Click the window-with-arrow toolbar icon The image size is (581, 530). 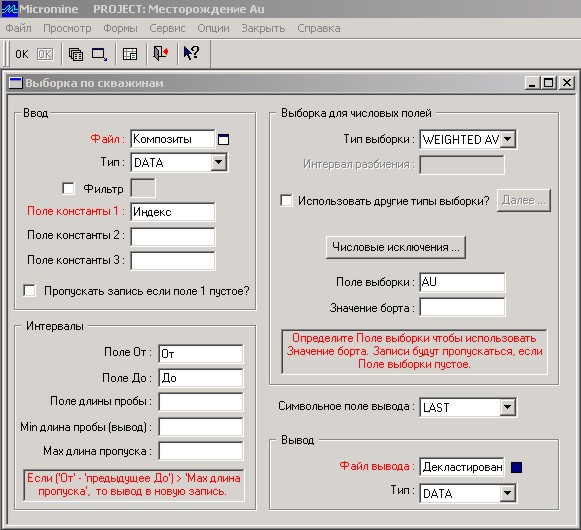99,54
